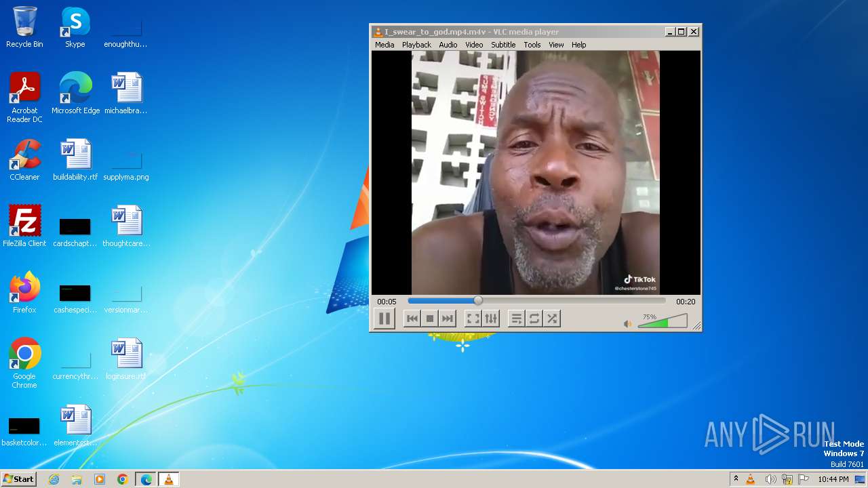Skip to next media in VLC

(448, 319)
